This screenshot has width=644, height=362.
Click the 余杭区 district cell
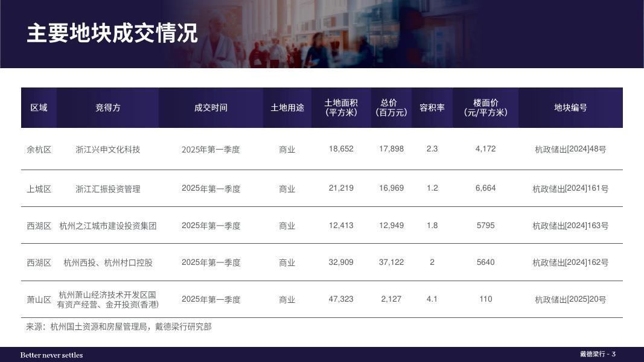[39, 150]
